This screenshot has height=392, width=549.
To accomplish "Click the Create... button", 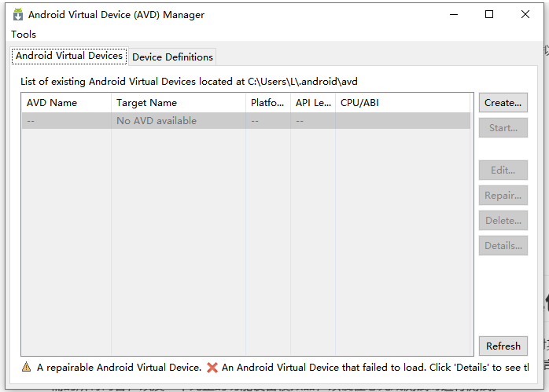I will 503,103.
